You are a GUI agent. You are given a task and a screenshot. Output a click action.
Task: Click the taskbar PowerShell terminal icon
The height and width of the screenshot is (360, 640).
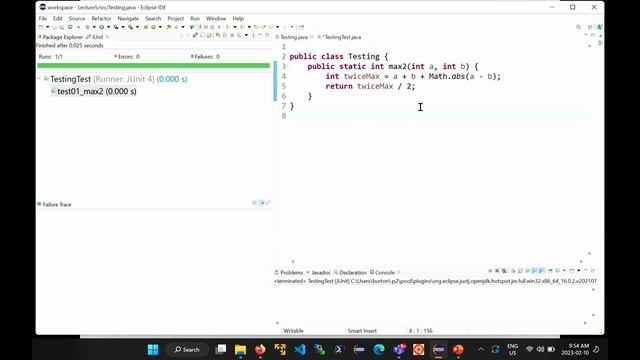tap(339, 349)
